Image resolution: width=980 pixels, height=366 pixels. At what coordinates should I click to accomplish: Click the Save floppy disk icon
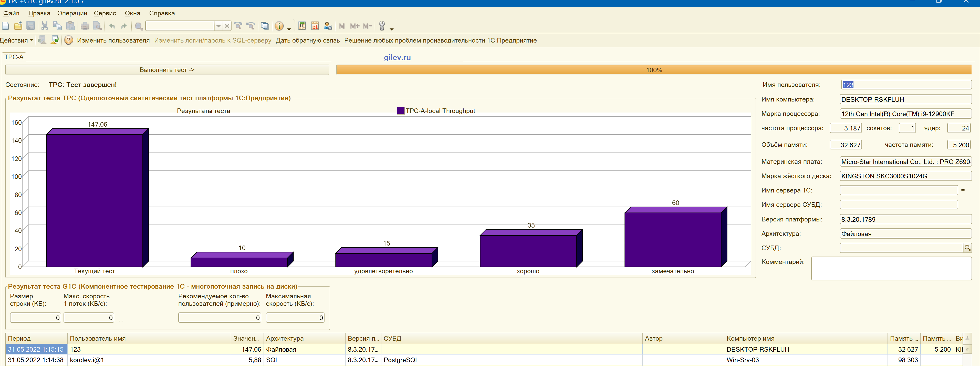[x=31, y=26]
